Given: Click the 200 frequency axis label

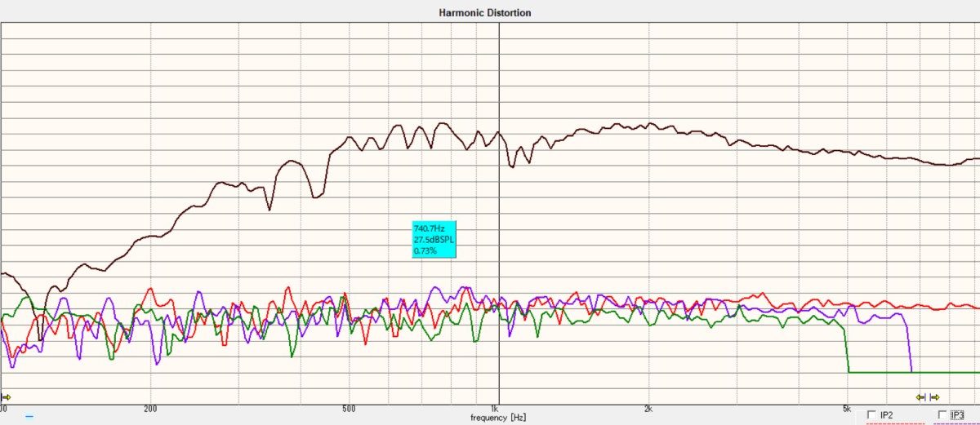Looking at the screenshot, I should 149,407.
